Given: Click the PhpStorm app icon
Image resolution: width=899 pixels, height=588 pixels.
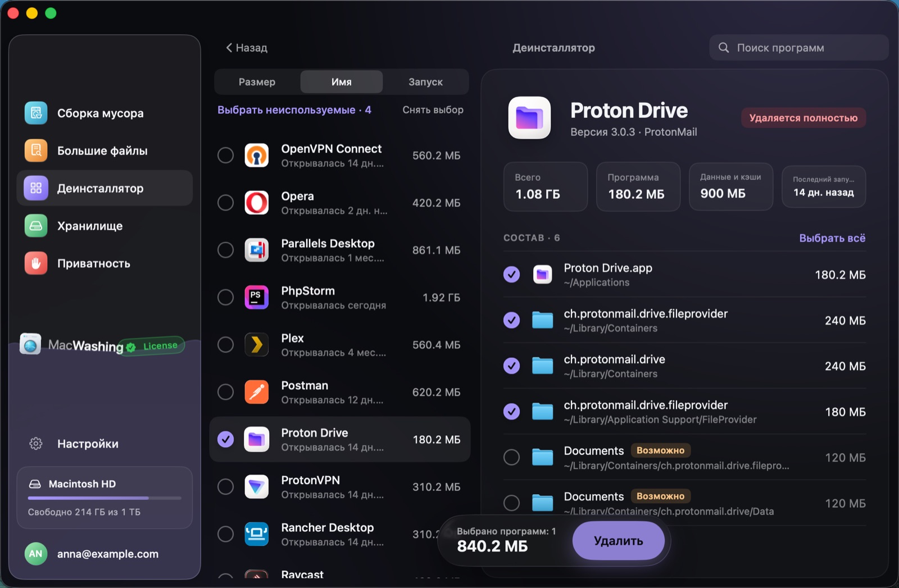Looking at the screenshot, I should pos(257,297).
